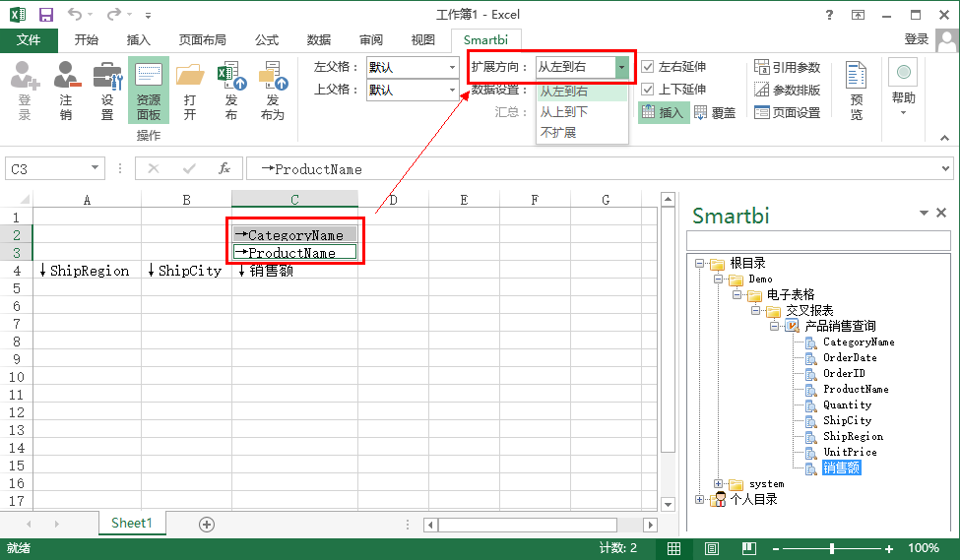The image size is (960, 560).
Task: Switch to the Formulas (公式) tab
Action: (x=267, y=39)
